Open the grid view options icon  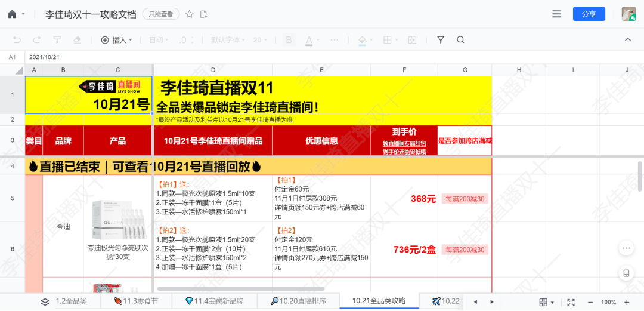click(543, 302)
